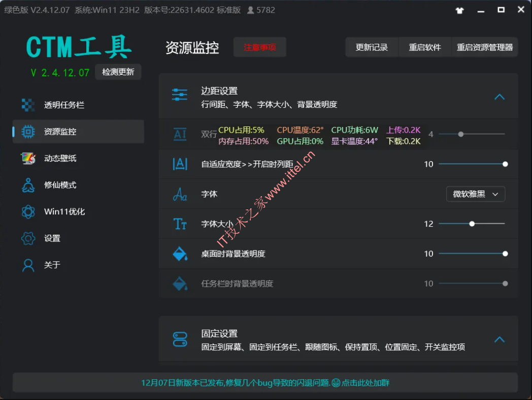
Task: Click 重启资源管理器 button
Action: point(484,47)
